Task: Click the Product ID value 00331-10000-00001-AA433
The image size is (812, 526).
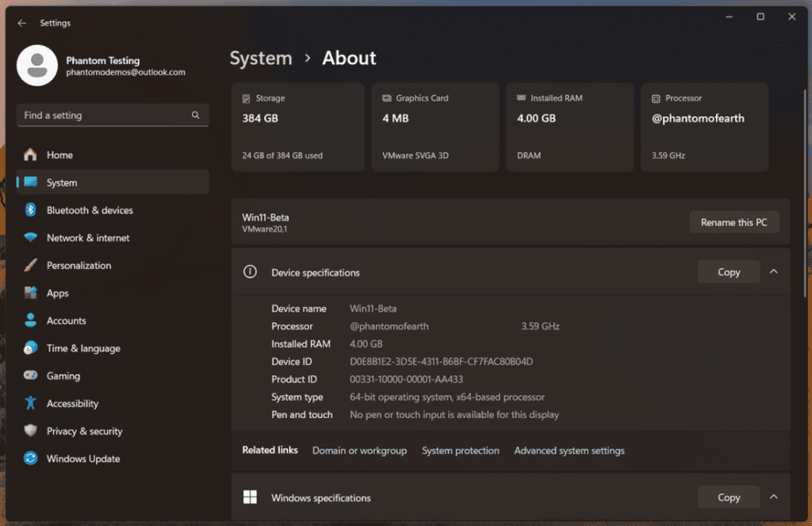Action: click(x=407, y=378)
